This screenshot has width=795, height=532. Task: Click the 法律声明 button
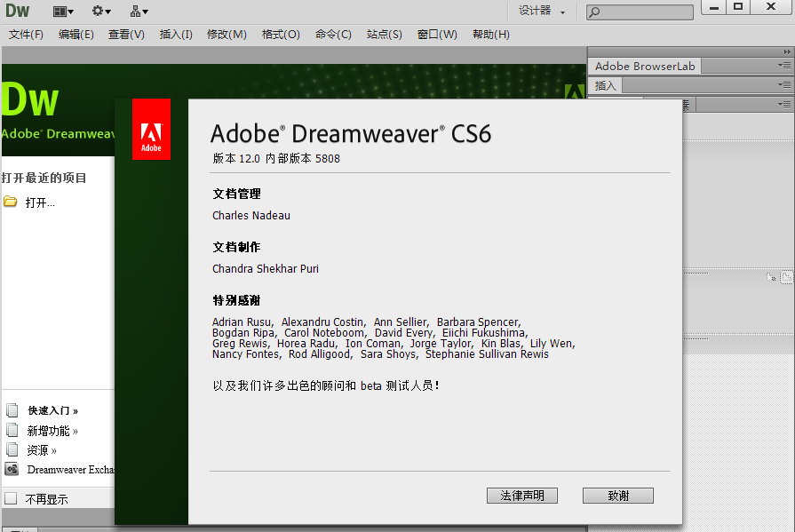coord(521,496)
